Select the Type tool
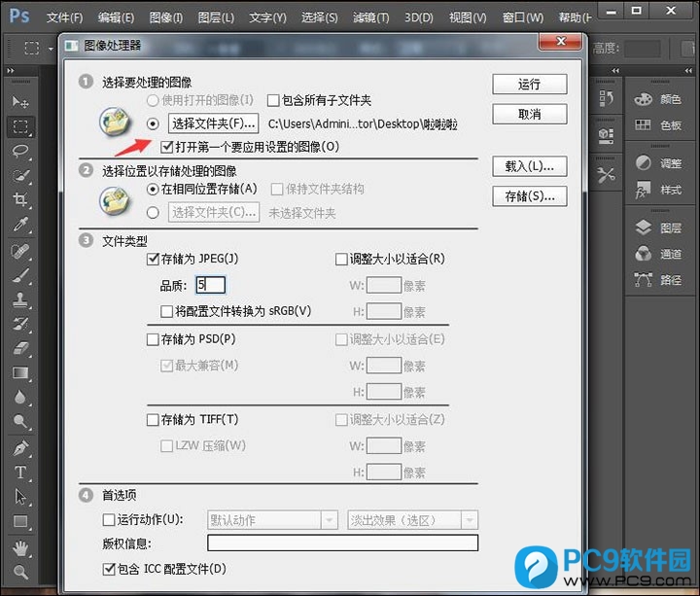Viewport: 700px width, 596px height. tap(20, 473)
